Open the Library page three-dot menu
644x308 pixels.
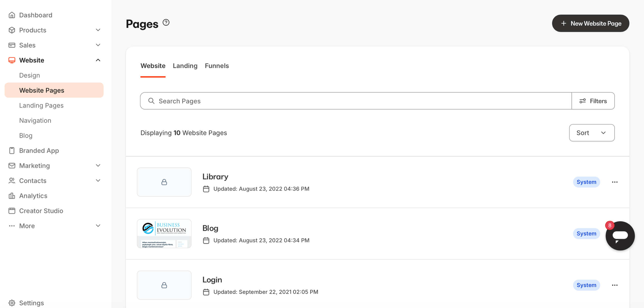(615, 182)
